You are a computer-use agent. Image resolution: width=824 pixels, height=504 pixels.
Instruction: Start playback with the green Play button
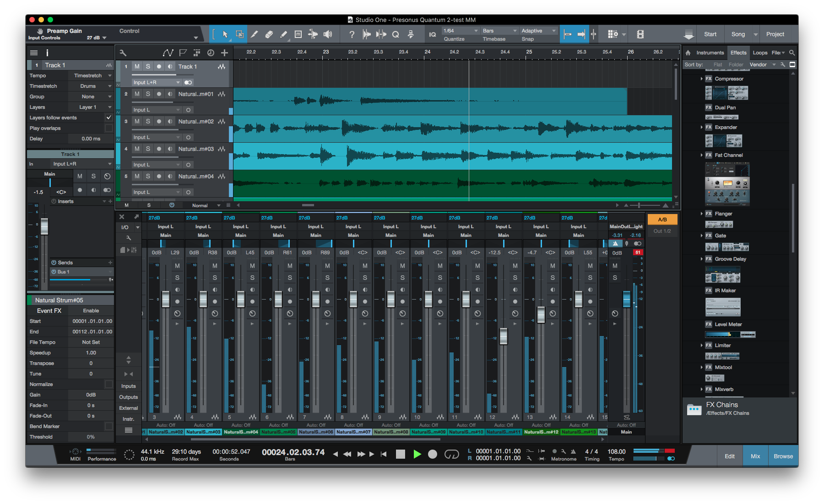(x=417, y=454)
